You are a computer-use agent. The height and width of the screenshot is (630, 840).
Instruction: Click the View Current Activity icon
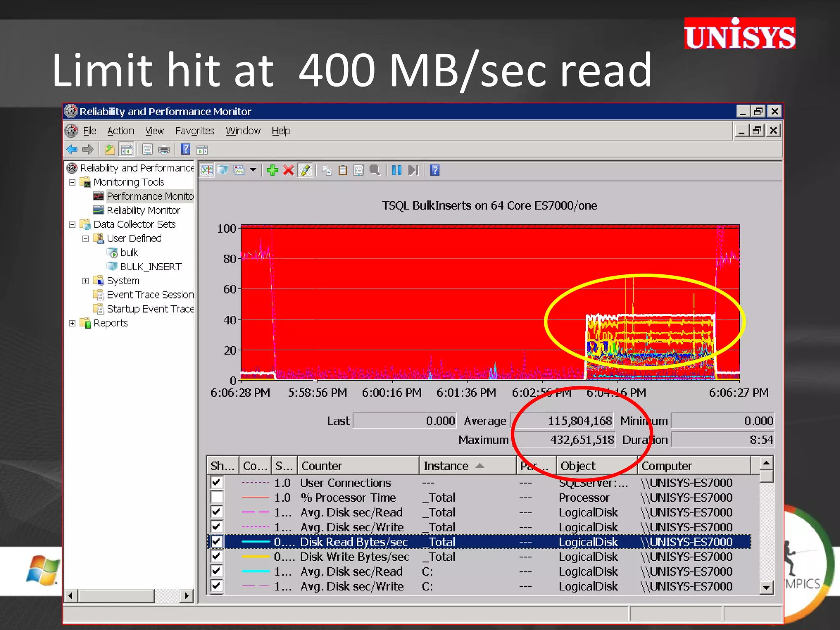coord(207,170)
